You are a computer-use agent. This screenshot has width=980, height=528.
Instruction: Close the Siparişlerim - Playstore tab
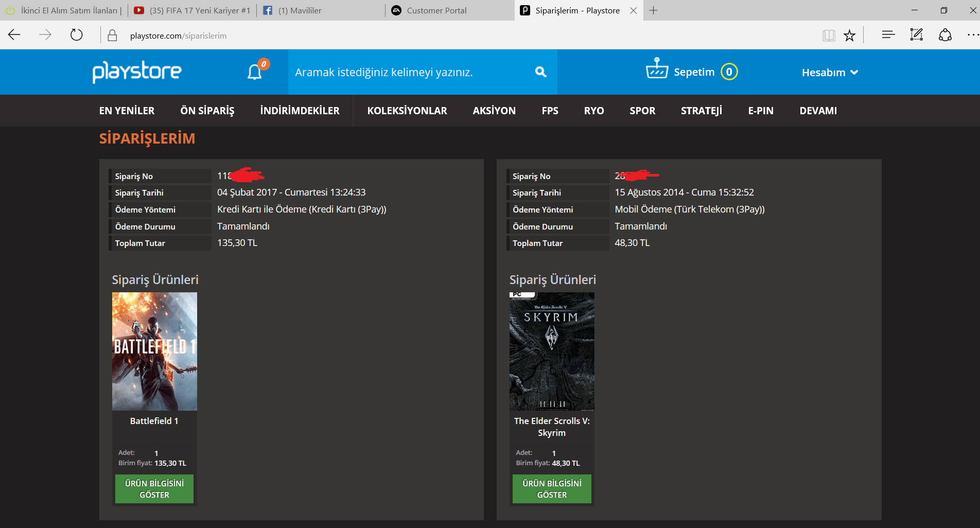coord(633,10)
